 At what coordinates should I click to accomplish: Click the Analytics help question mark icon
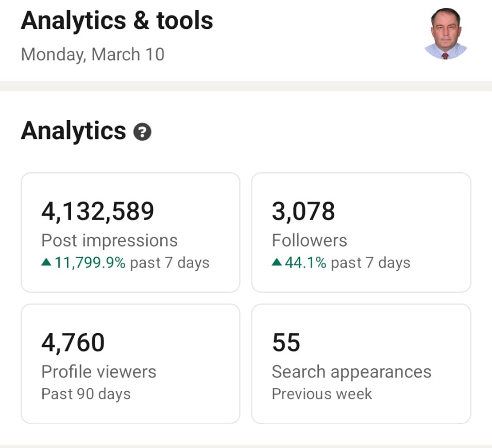142,132
